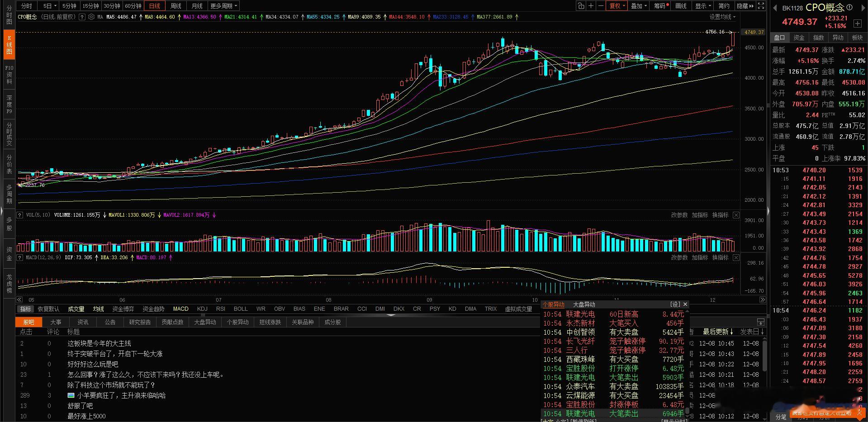
Task: Toggle 资金博弈 indicator
Action: (x=123, y=309)
